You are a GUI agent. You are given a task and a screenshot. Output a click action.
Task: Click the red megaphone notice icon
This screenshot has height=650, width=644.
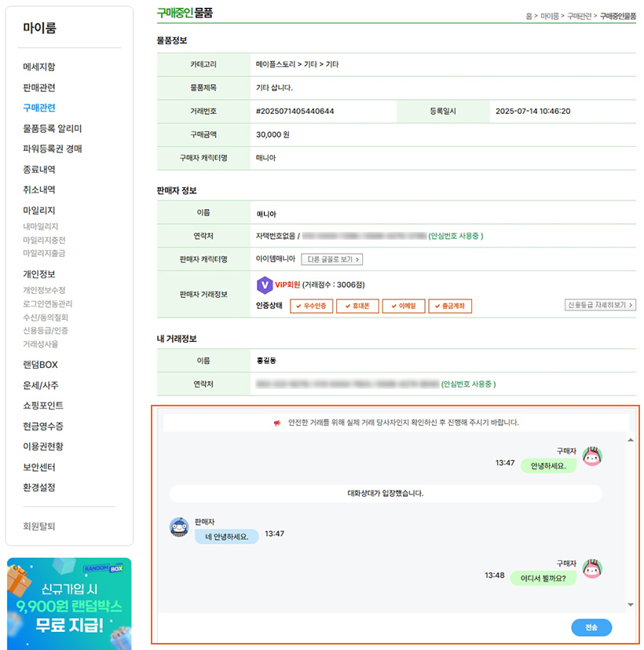276,423
